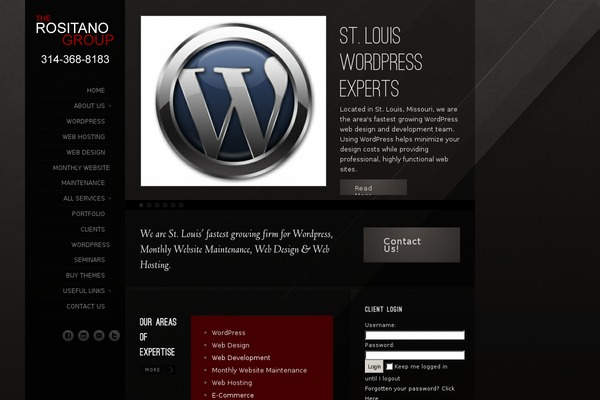Image resolution: width=600 pixels, height=400 pixels.
Task: Click St. Louis WordPress Experts heading
Action: (x=381, y=62)
